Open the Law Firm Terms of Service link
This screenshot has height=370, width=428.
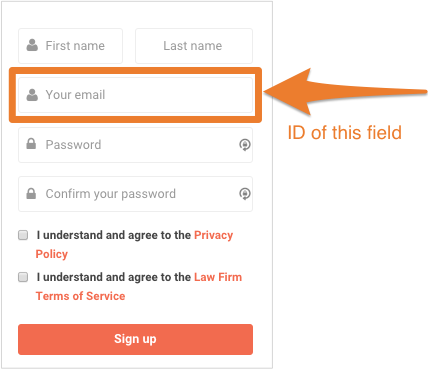click(139, 286)
